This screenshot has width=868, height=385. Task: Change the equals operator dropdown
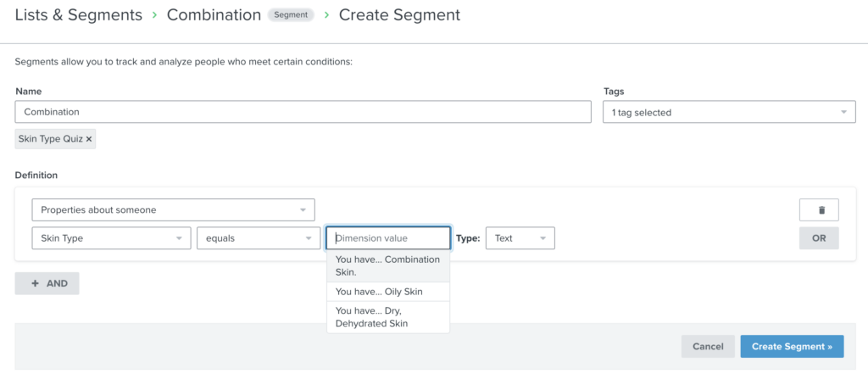point(259,238)
